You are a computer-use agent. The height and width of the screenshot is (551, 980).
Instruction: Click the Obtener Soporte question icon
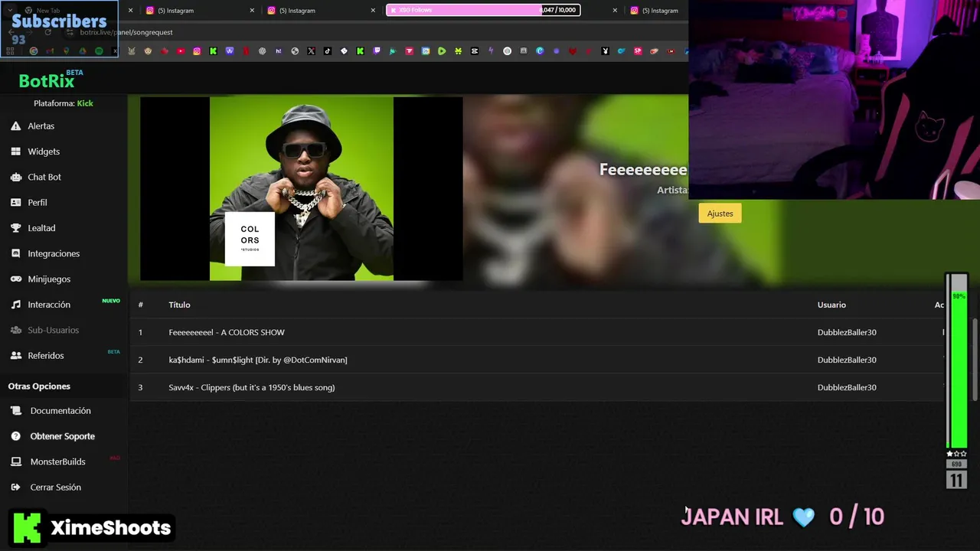pyautogui.click(x=15, y=436)
